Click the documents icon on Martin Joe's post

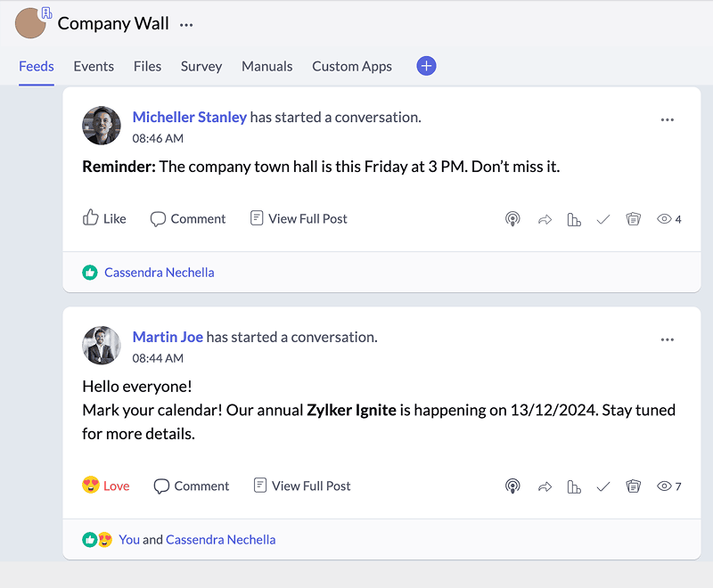point(634,486)
